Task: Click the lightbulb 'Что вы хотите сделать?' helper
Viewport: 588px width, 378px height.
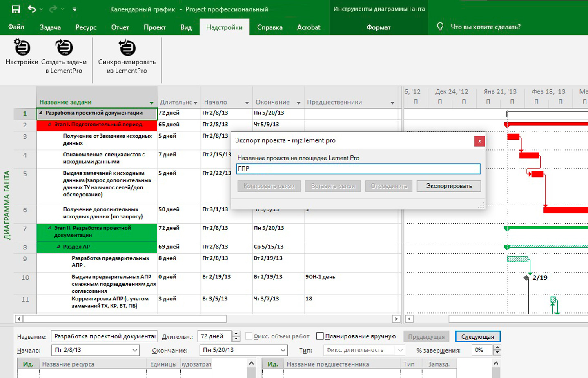Action: 440,27
